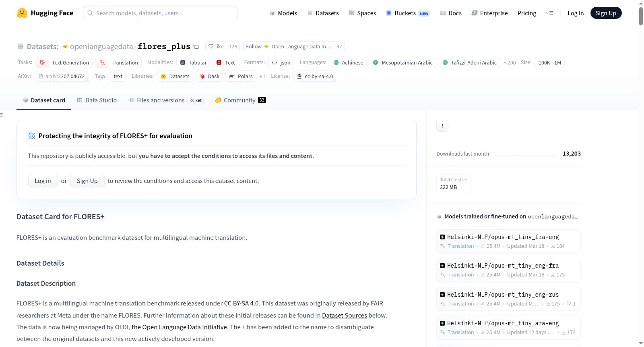Follow Open Language Data Initiative
Viewport: 644px width, 347px height.
pos(289,46)
